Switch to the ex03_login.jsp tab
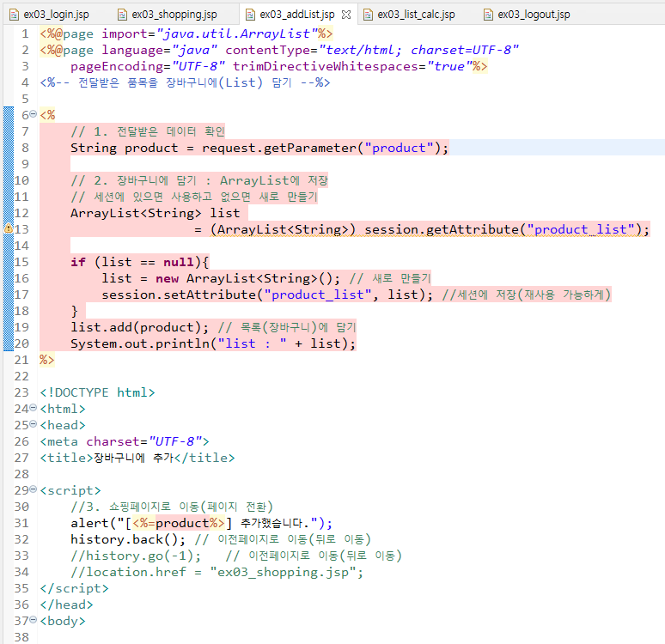 (x=56, y=15)
